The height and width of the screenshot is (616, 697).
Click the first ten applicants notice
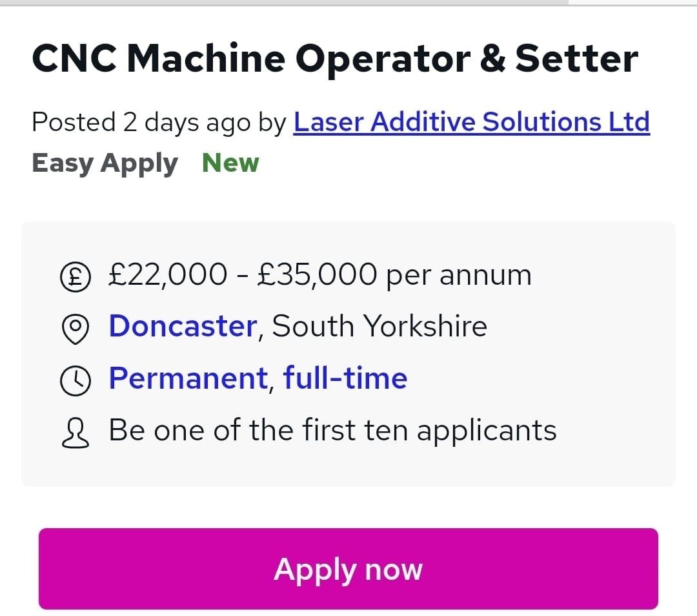tap(333, 429)
